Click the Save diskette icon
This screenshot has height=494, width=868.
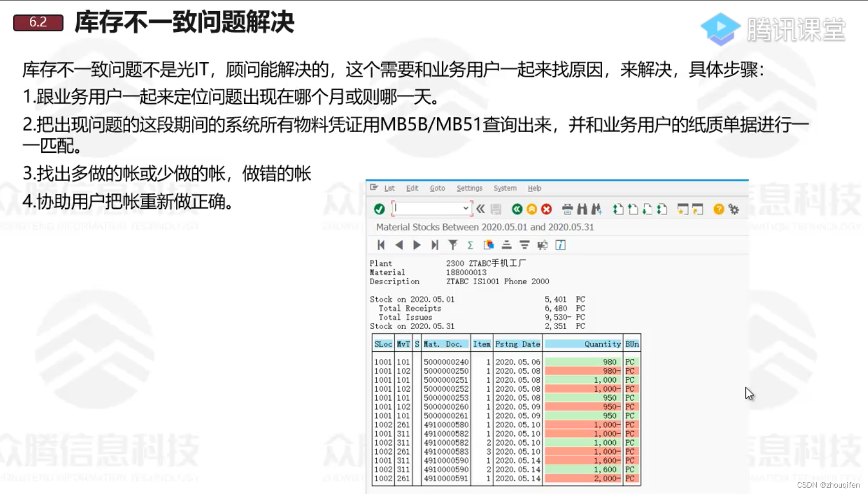pyautogui.click(x=496, y=209)
